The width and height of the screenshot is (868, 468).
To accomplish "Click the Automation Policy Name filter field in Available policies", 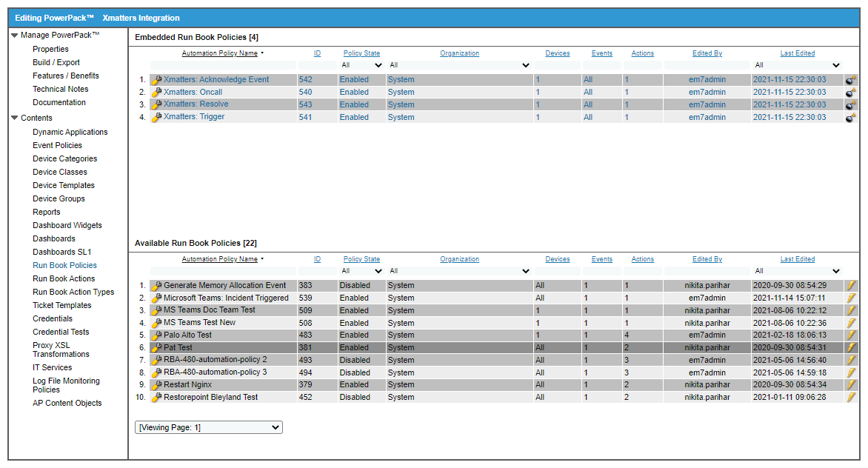I will tap(222, 271).
